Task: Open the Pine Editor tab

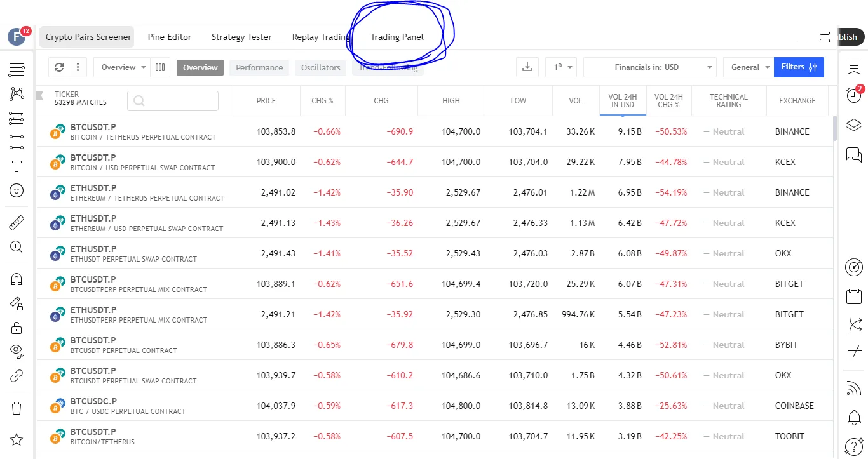Action: [x=170, y=37]
